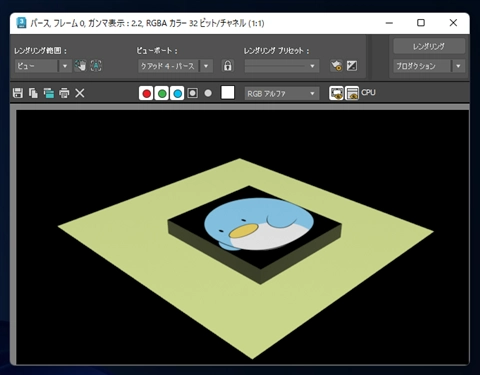Open the レンダリング プリセット dropdown

point(282,66)
